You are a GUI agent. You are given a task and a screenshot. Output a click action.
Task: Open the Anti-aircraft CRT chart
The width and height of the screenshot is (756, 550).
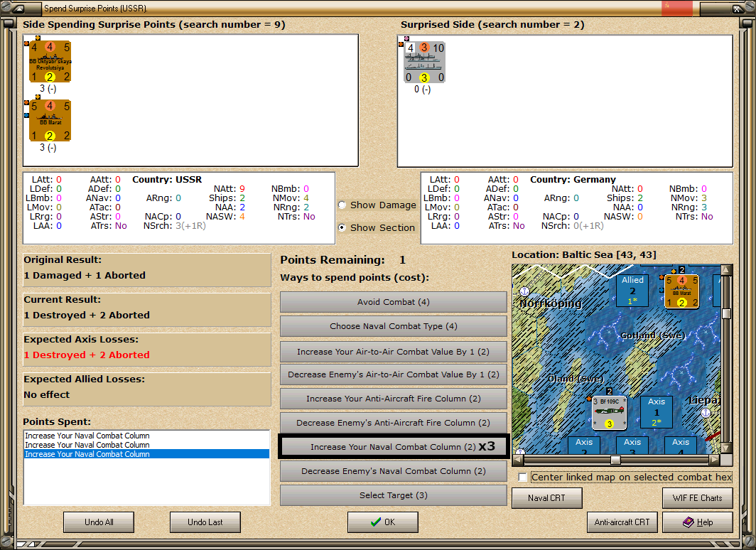coord(622,522)
